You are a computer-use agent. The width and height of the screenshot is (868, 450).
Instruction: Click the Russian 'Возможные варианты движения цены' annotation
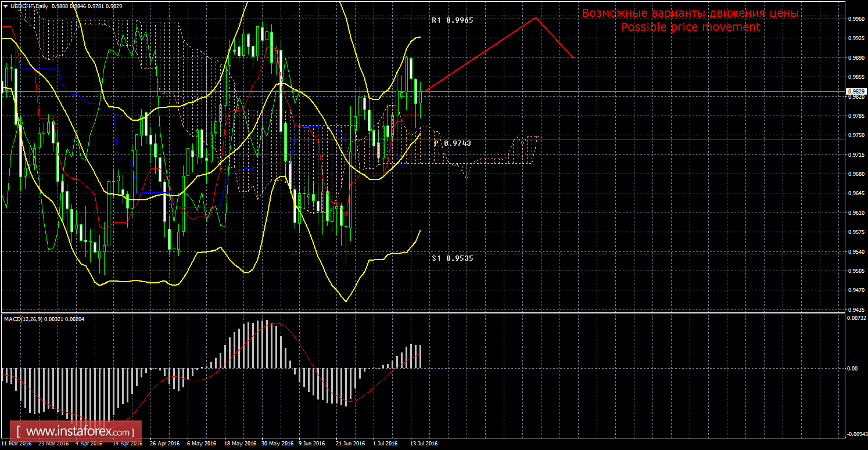click(690, 13)
